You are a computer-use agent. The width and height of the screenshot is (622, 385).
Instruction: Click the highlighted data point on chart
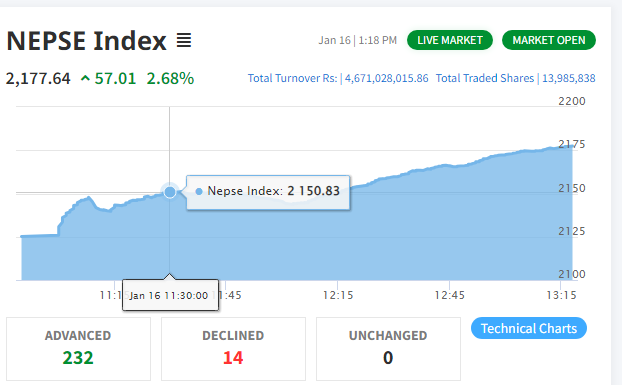[170, 192]
